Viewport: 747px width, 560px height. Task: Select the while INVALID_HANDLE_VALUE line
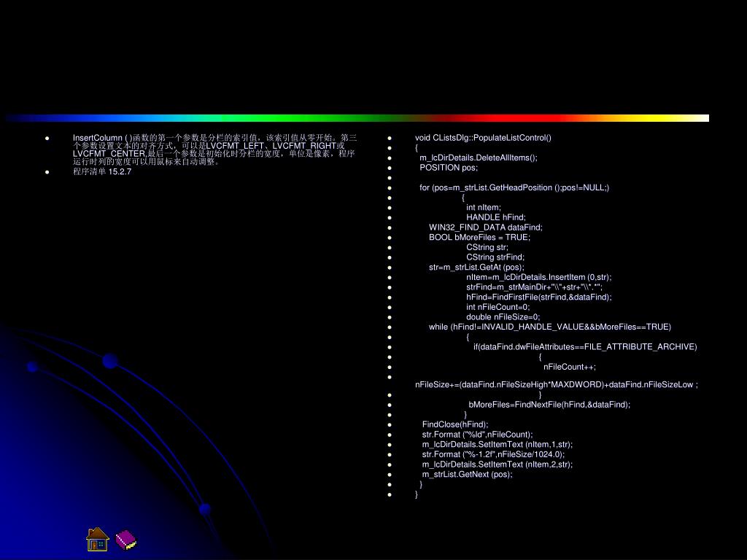tap(550, 327)
